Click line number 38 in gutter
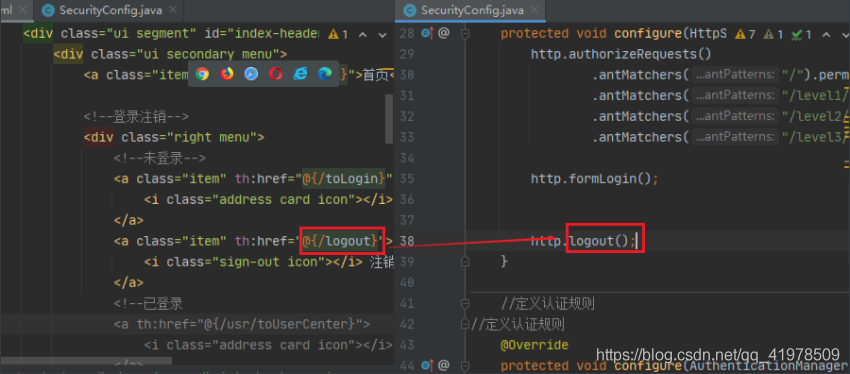This screenshot has width=850, height=374. click(407, 241)
